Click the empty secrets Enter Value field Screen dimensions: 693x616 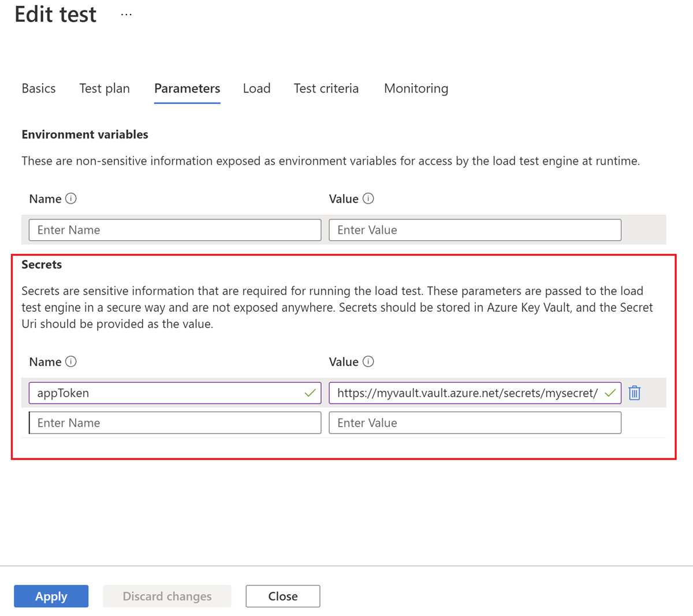click(x=475, y=423)
